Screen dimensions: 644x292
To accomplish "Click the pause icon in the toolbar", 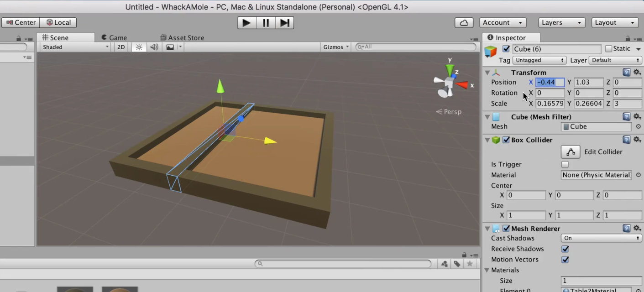I will click(266, 23).
